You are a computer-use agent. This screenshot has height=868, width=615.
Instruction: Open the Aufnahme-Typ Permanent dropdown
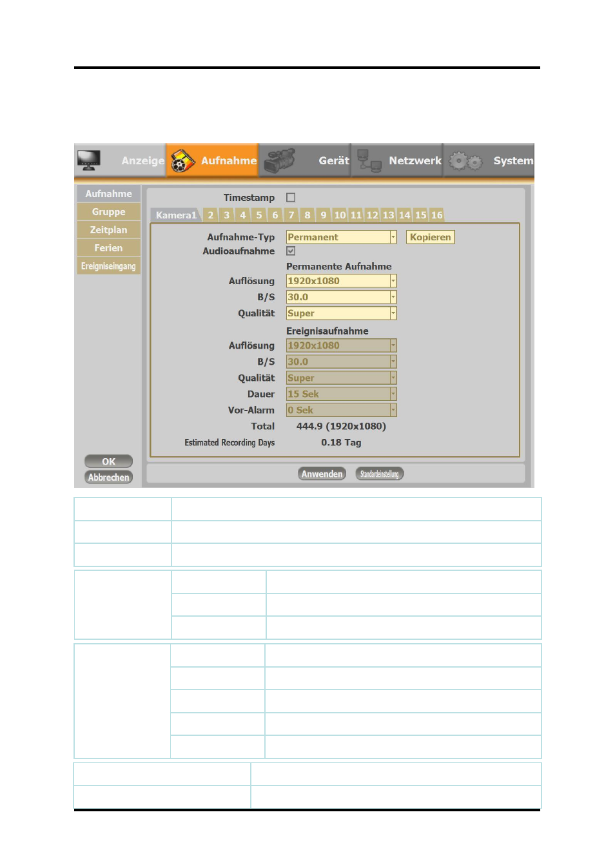pyautogui.click(x=341, y=237)
